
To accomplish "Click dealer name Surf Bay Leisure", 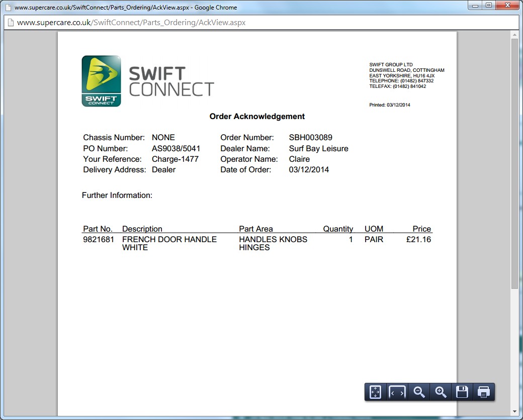I will 318,148.
